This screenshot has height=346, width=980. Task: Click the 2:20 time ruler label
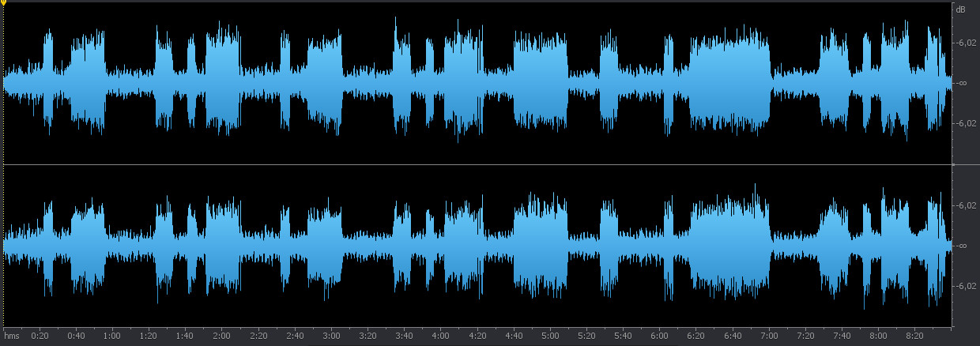point(258,335)
